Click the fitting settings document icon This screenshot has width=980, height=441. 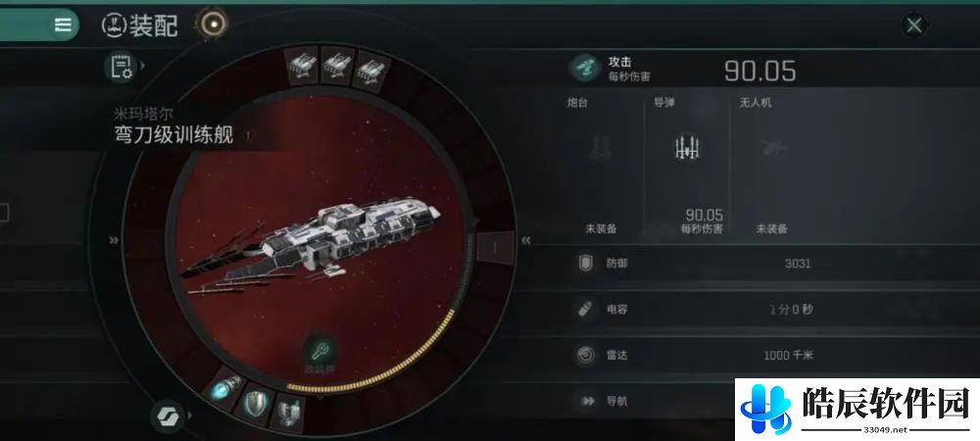(x=120, y=67)
